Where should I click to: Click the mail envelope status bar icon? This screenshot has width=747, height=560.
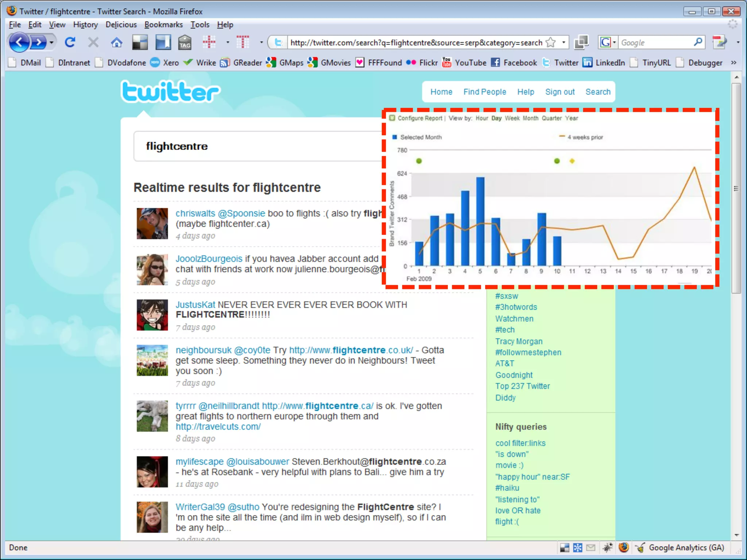[x=591, y=548]
